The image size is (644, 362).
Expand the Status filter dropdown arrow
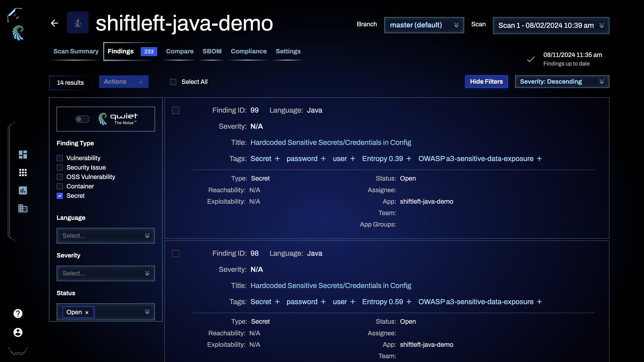tap(147, 312)
